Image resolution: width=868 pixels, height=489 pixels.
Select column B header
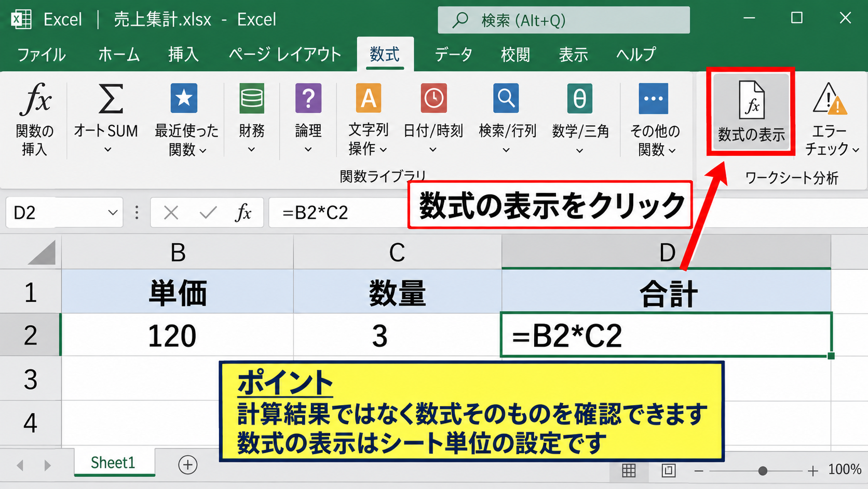(178, 253)
